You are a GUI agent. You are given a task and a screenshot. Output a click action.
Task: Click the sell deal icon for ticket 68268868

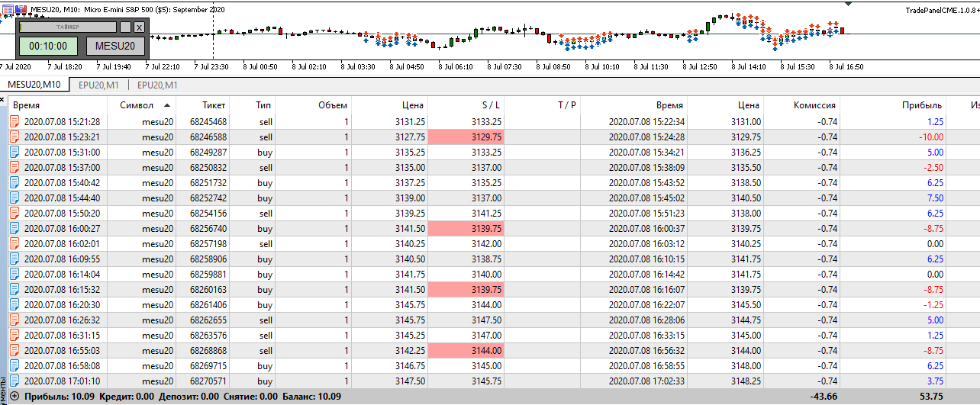click(15, 351)
